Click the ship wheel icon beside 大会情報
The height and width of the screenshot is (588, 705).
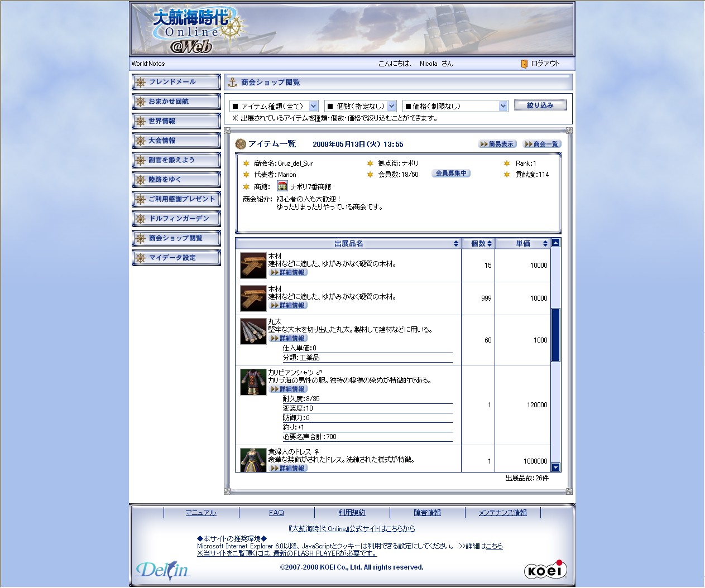click(x=141, y=141)
